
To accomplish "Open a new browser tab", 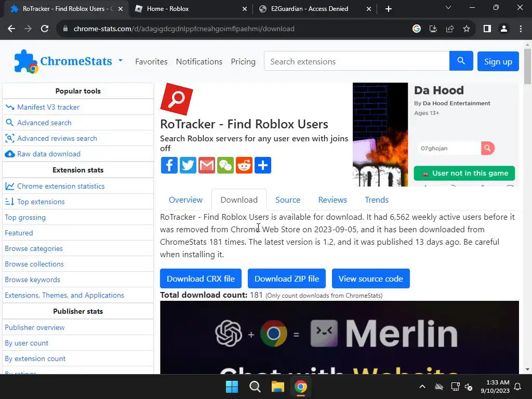I will click(389, 9).
